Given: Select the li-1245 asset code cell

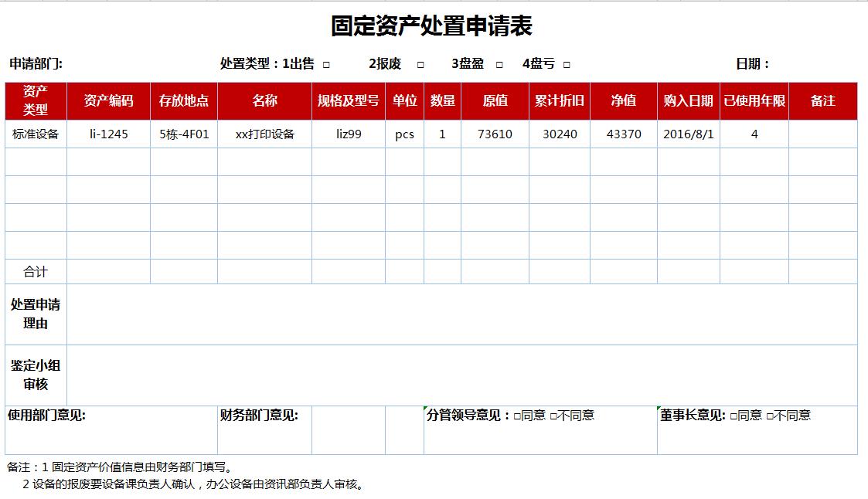Looking at the screenshot, I should tap(107, 134).
